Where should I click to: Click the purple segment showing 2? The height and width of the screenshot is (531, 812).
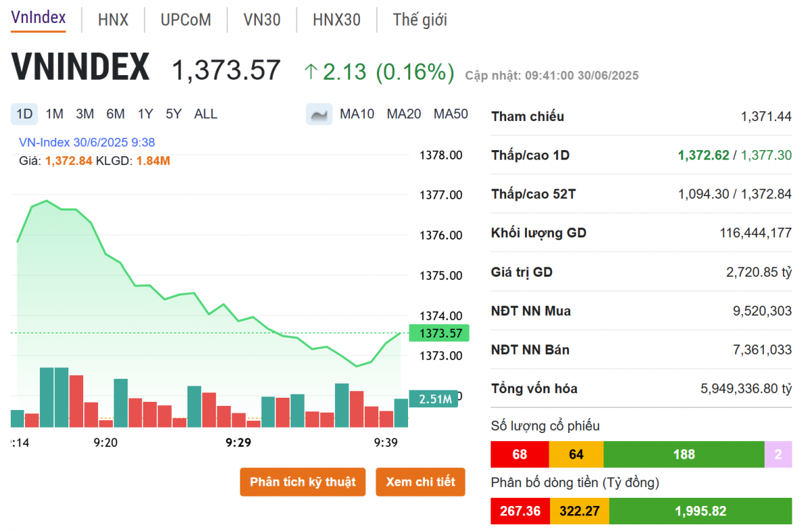click(778, 454)
